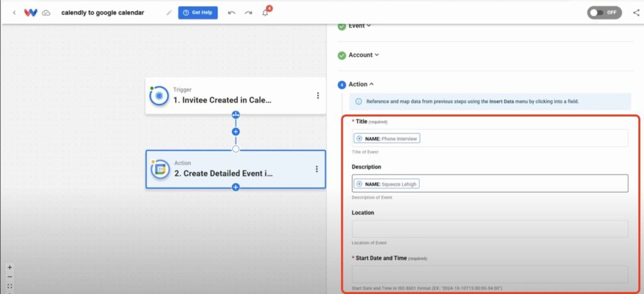The width and height of the screenshot is (644, 294).
Task: Click the filter icon below the trigger
Action: (236, 115)
